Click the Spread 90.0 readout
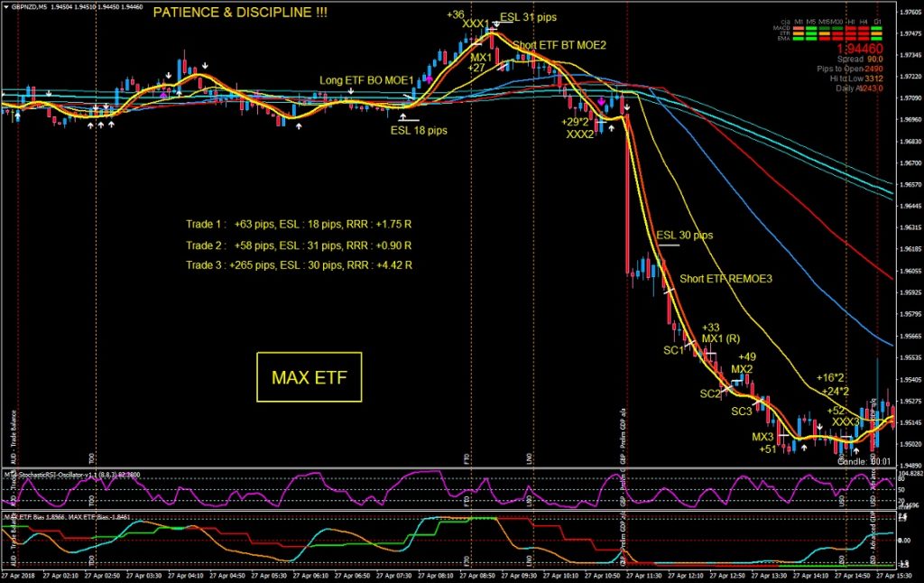Viewport: 924px width, 583px height. [860, 57]
